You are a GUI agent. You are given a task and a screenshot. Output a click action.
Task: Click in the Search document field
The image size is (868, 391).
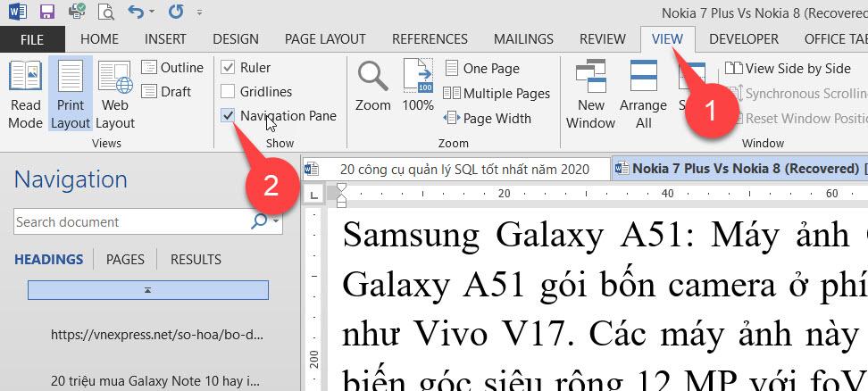pos(130,221)
